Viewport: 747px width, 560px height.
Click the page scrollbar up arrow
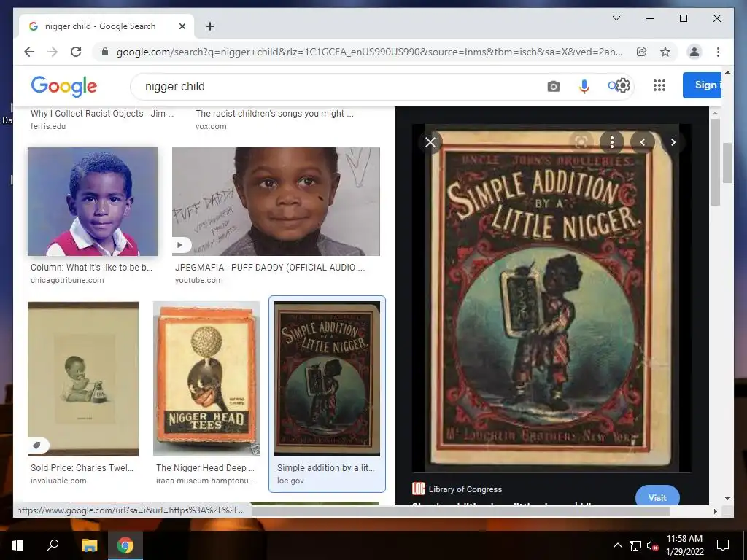(x=727, y=72)
